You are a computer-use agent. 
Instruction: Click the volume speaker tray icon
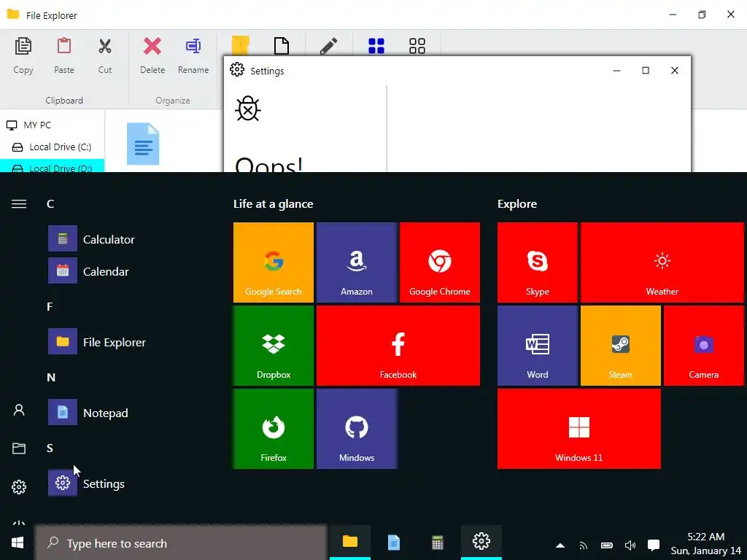630,545
